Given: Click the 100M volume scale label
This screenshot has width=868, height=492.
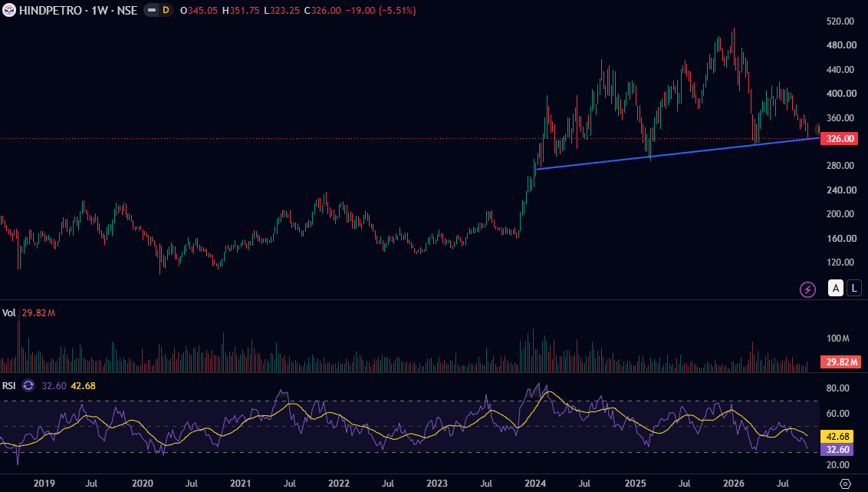Looking at the screenshot, I should pyautogui.click(x=837, y=338).
